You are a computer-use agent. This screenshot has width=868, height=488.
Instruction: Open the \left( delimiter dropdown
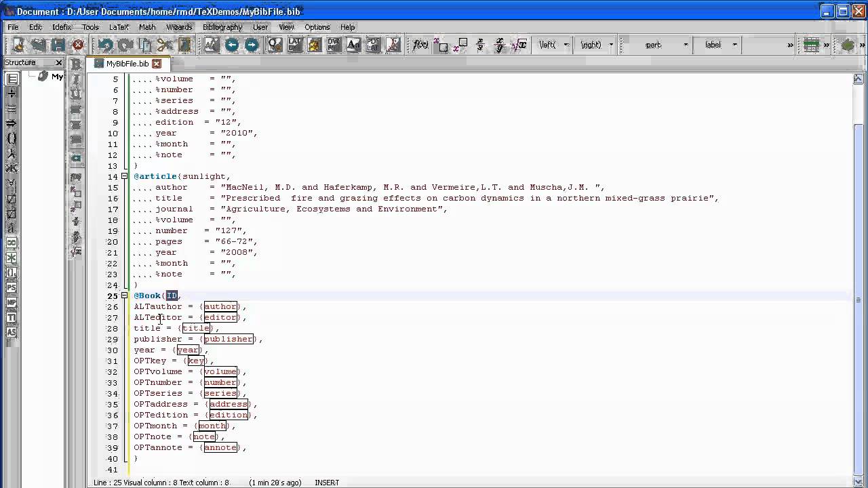click(x=554, y=45)
